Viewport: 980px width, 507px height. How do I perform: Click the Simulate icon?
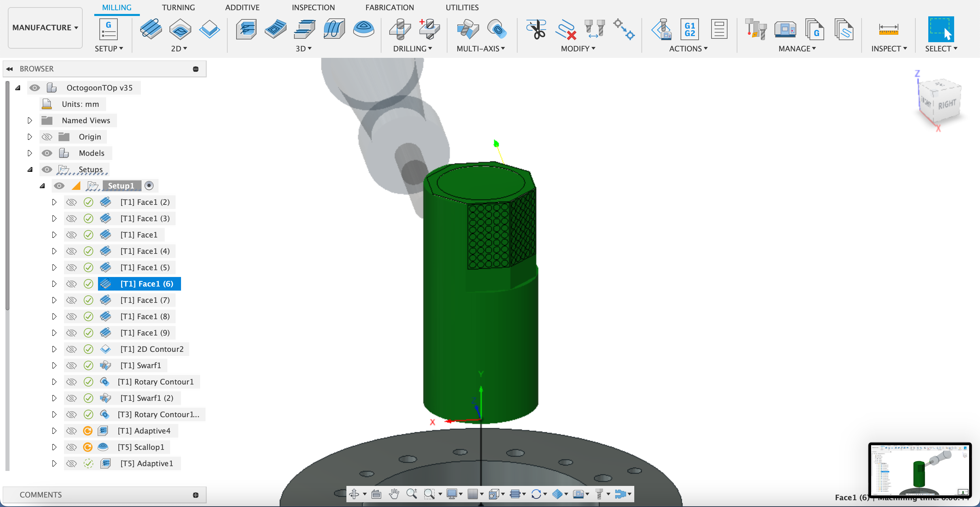click(661, 29)
